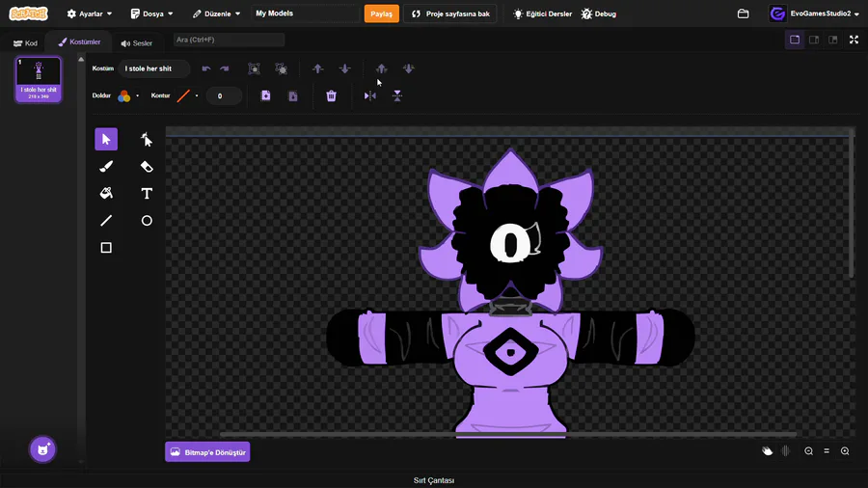Enter full screen mode

(854, 40)
